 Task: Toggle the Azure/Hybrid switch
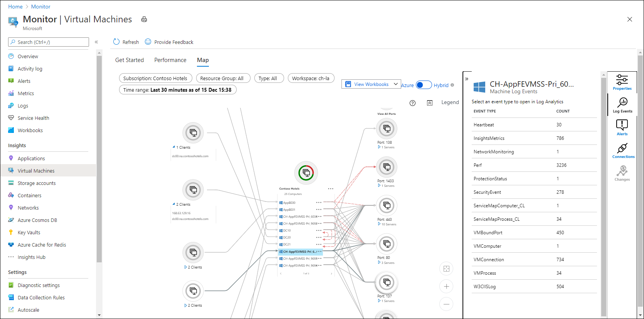(x=424, y=85)
